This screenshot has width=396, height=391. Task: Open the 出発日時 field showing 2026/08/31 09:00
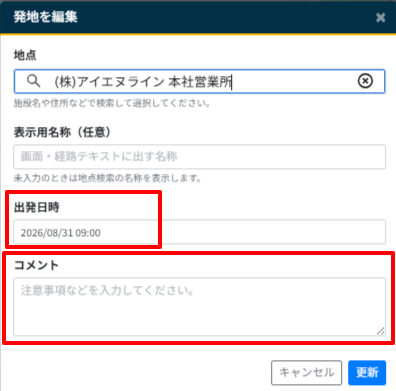point(199,232)
